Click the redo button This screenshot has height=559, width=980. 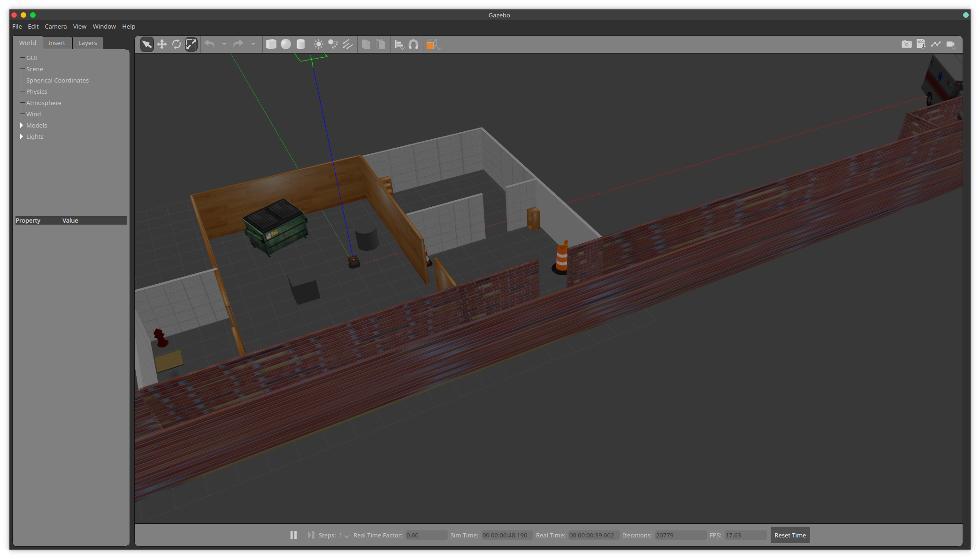pos(237,45)
